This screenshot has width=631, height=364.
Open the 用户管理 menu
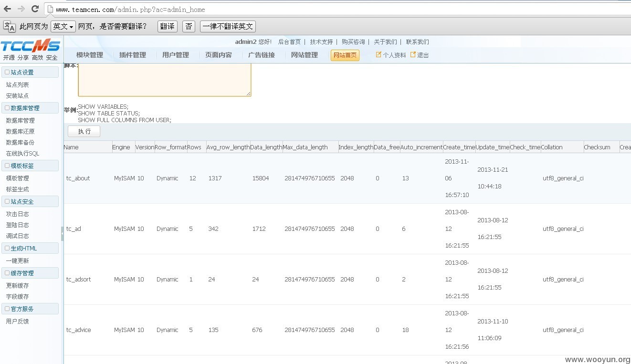coord(176,55)
